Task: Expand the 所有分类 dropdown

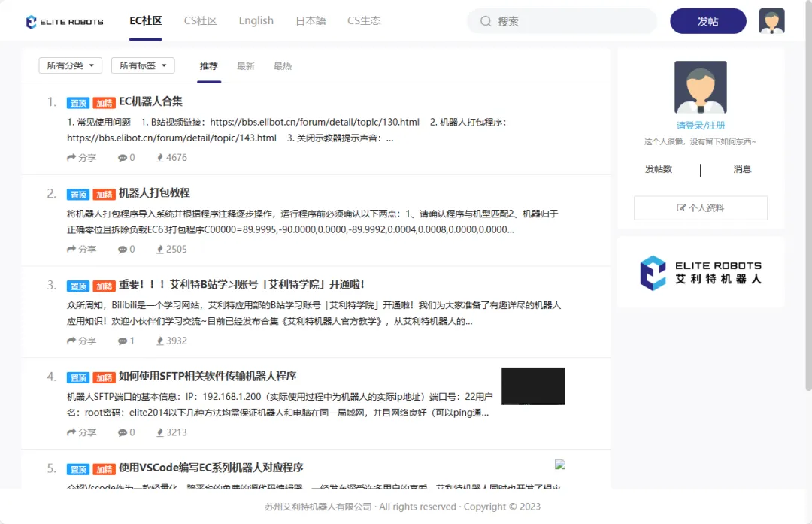Action: click(x=70, y=66)
